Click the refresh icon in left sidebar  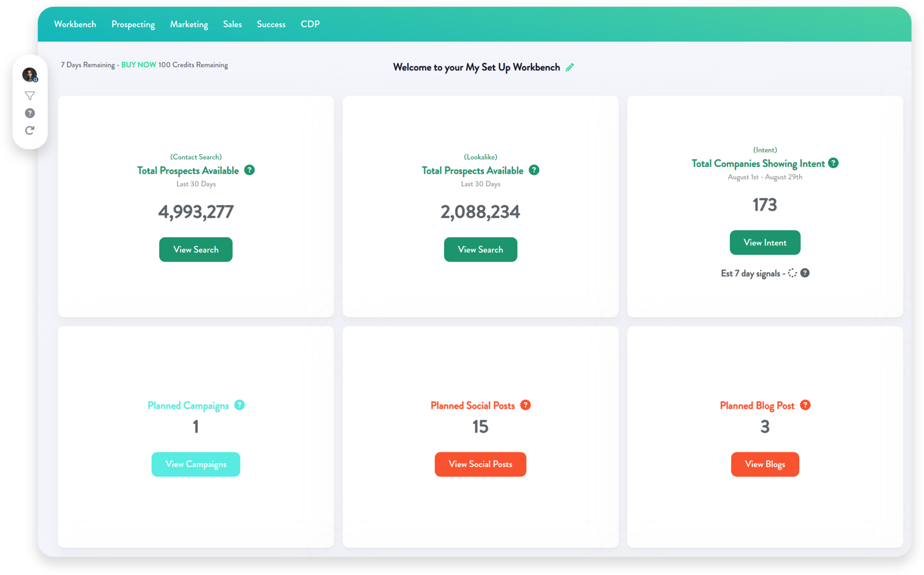point(30,130)
